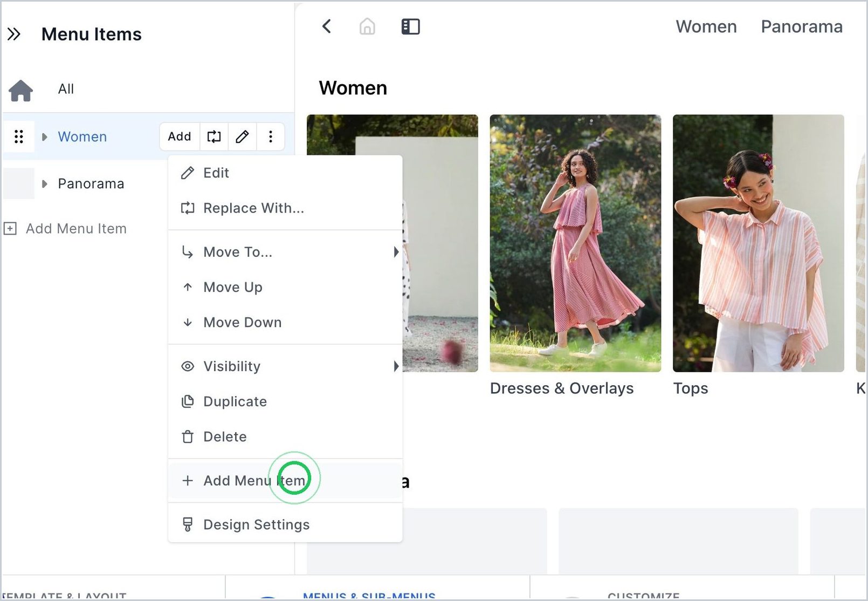Viewport: 868px width, 601px height.
Task: Click the Add button on Women row
Action: pyautogui.click(x=180, y=136)
